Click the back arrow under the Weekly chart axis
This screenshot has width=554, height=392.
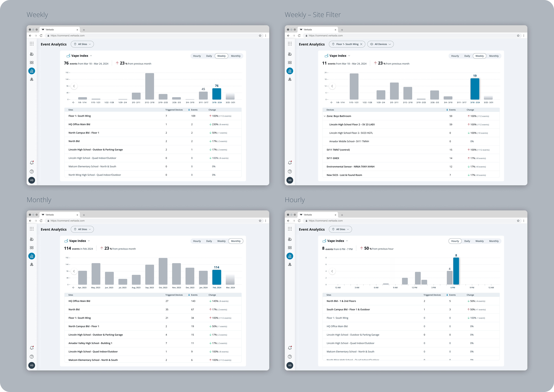coord(73,102)
